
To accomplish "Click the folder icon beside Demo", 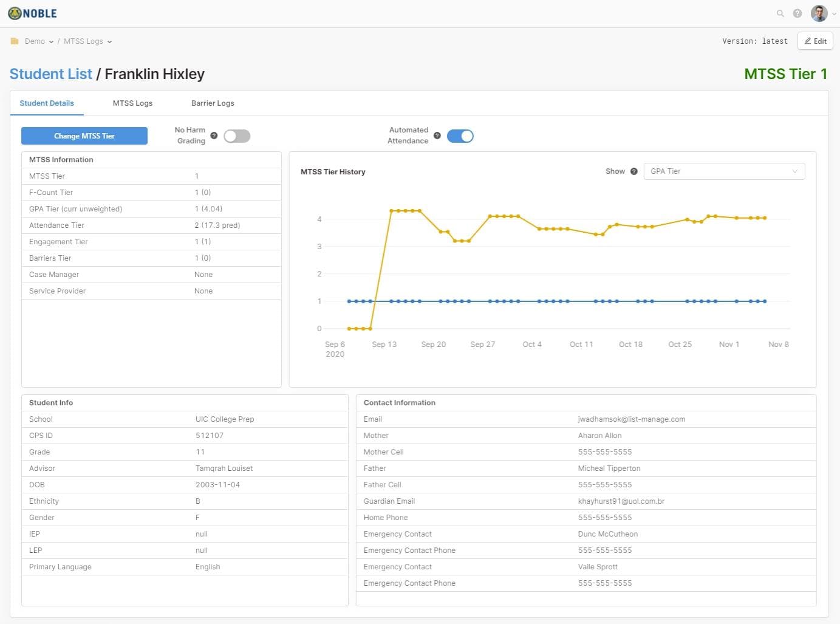I will coord(15,41).
